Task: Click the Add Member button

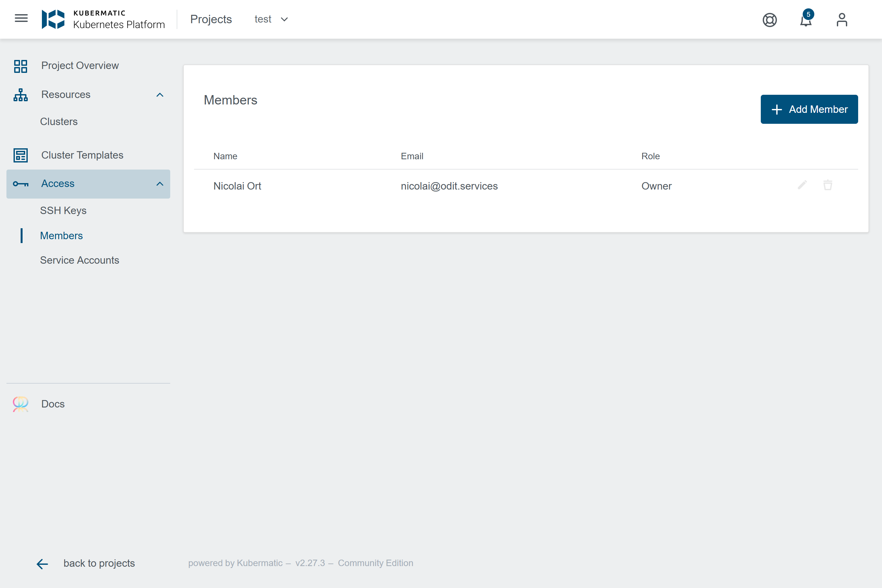Action: click(809, 109)
